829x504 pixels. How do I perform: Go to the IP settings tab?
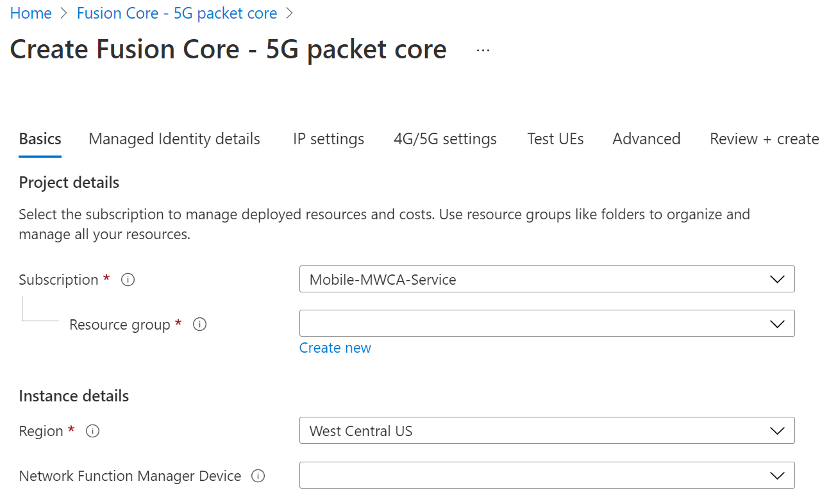[x=328, y=139]
